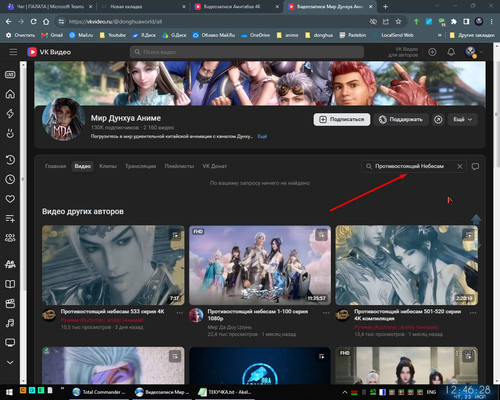Click the Подписаться subscribe button
The width and height of the screenshot is (500, 400).
342,119
